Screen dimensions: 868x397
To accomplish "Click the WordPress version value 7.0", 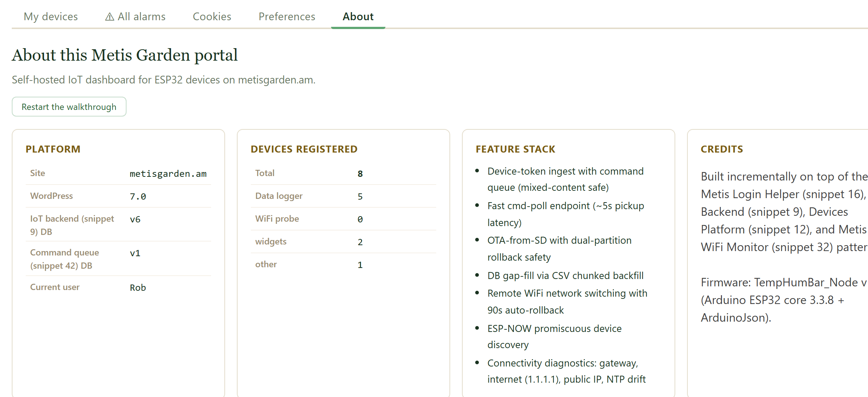I will pyautogui.click(x=138, y=197).
